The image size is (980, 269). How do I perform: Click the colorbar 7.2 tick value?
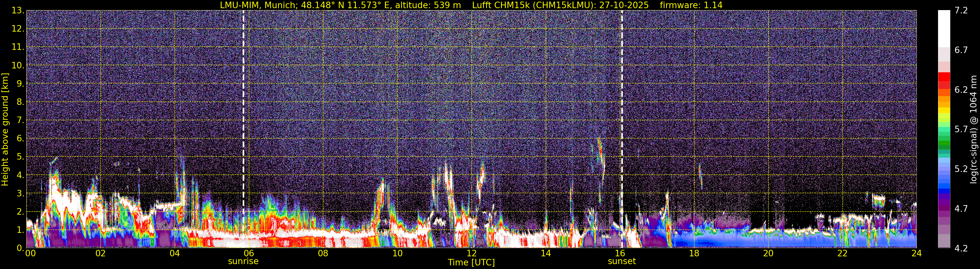pyautogui.click(x=961, y=11)
